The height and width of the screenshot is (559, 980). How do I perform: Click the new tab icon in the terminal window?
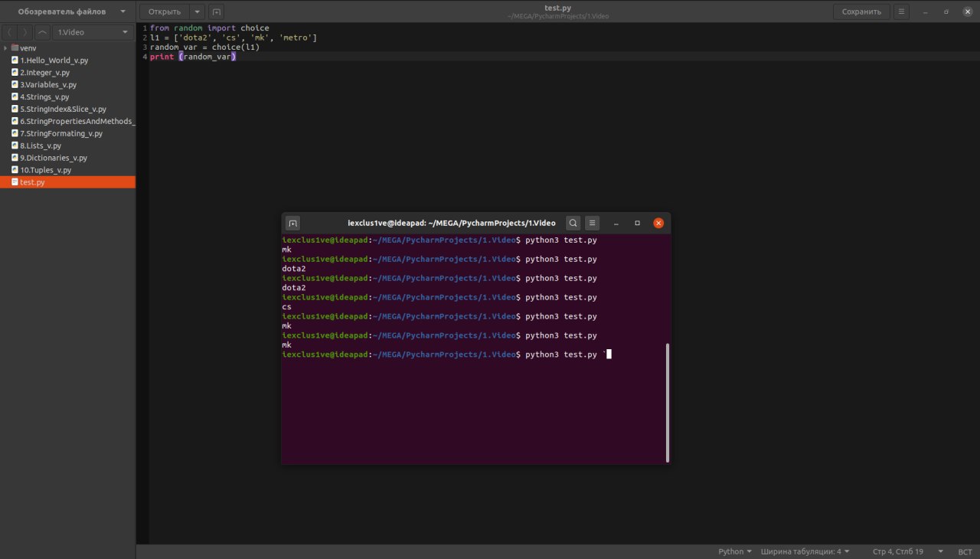point(292,223)
